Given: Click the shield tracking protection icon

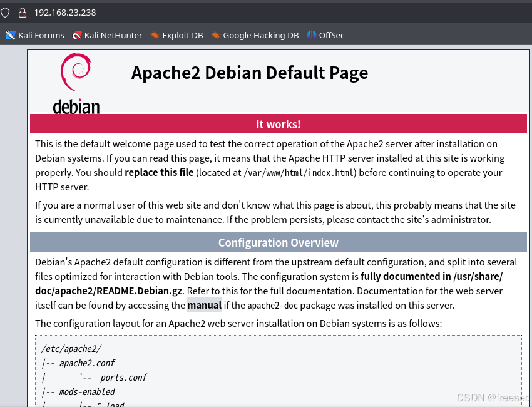Looking at the screenshot, I should [x=5, y=13].
